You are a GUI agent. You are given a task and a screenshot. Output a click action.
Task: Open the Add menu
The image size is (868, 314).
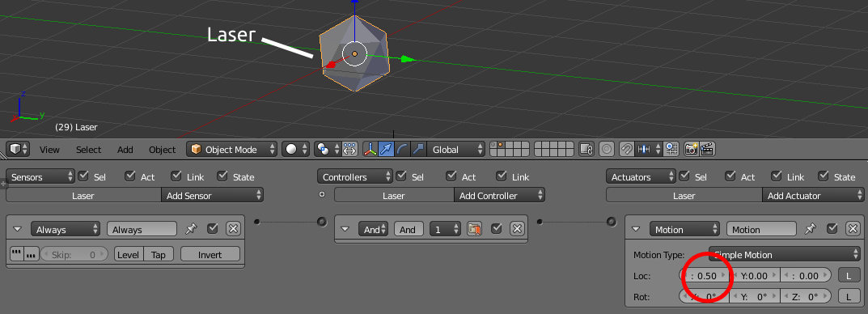(x=125, y=150)
